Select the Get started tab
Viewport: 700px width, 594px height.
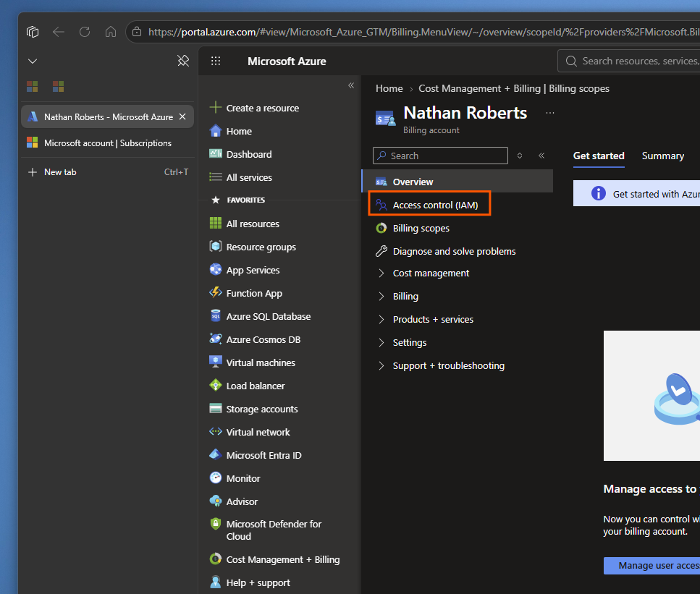[x=599, y=156]
